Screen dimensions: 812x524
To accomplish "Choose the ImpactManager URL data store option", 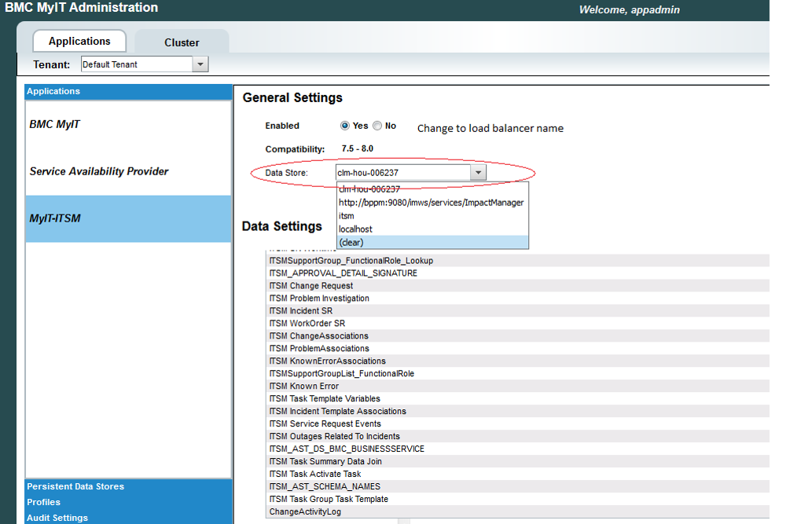I will 432,203.
